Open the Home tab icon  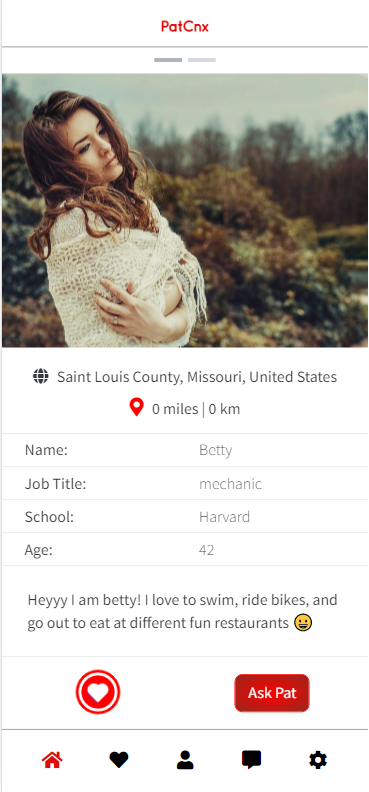click(x=52, y=760)
